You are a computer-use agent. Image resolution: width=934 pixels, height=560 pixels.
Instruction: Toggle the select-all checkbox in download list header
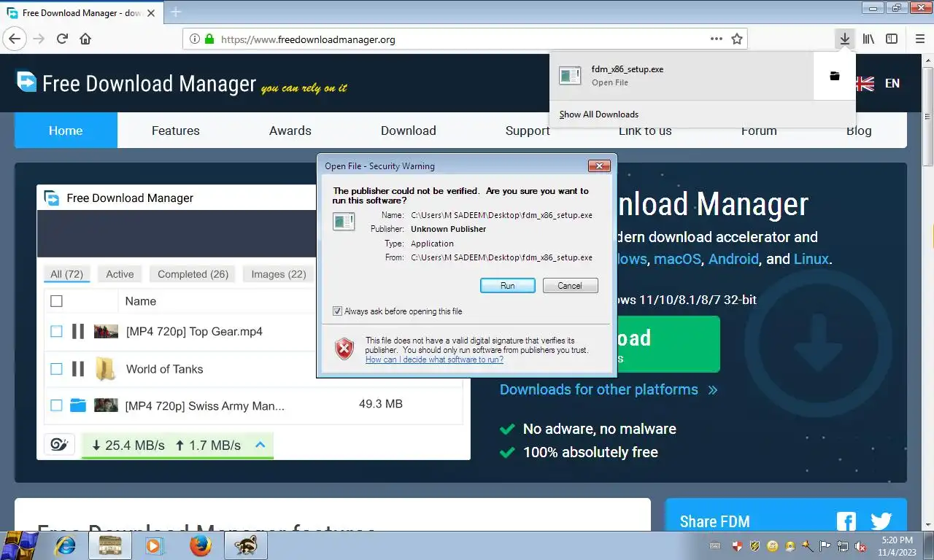56,301
